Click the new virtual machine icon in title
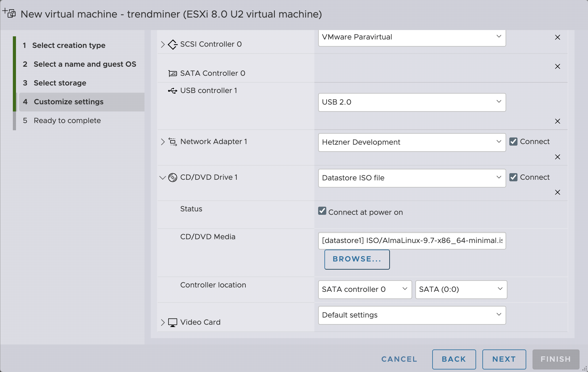The width and height of the screenshot is (588, 372). 9,13
